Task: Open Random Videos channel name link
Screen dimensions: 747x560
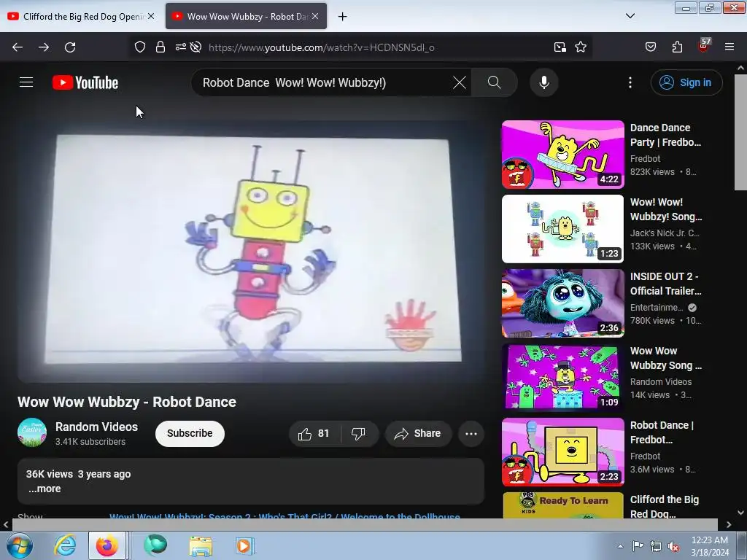Action: click(97, 427)
